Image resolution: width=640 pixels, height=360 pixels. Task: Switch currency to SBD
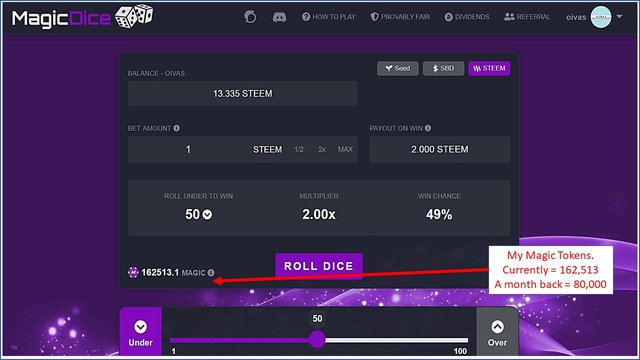tap(443, 68)
